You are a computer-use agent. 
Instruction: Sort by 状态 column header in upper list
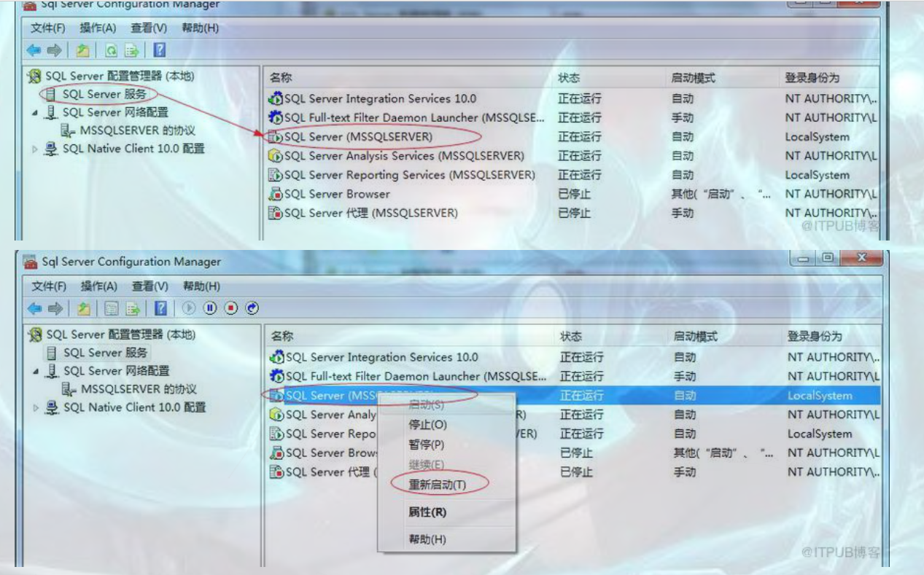pyautogui.click(x=570, y=77)
